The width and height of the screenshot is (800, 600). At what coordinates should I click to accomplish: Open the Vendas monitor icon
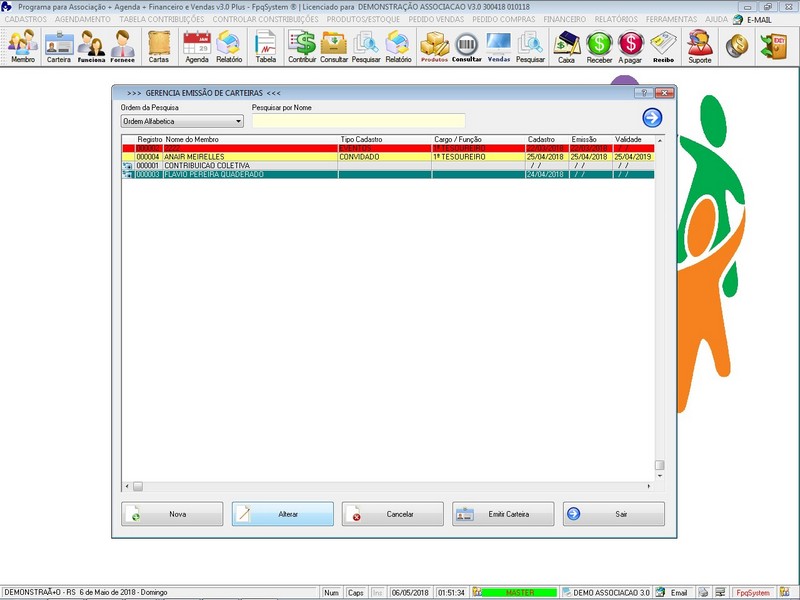498,46
